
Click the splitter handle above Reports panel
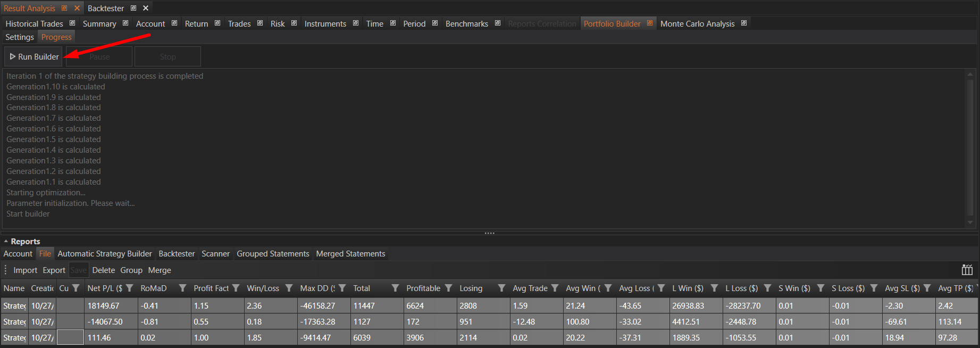click(x=489, y=233)
